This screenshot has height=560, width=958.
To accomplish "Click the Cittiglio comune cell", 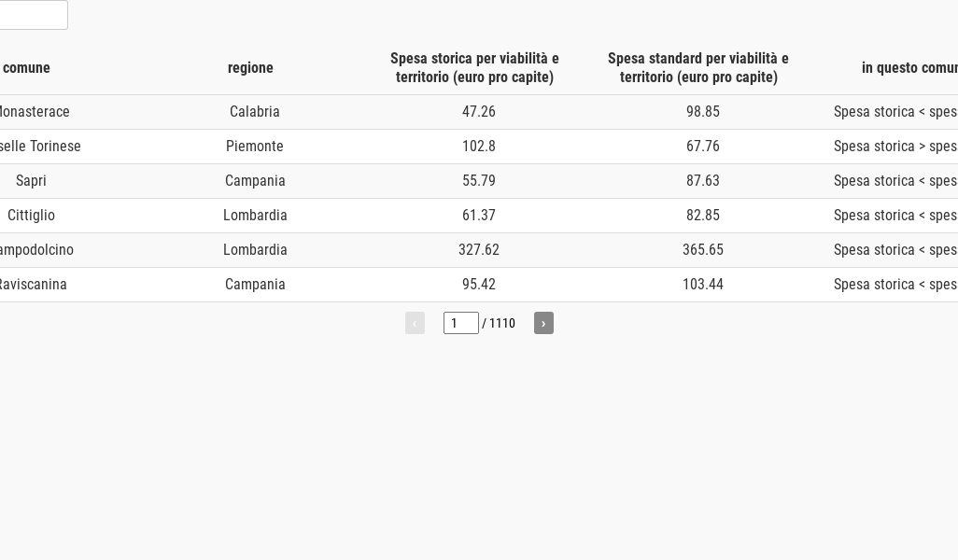I will point(31,216).
